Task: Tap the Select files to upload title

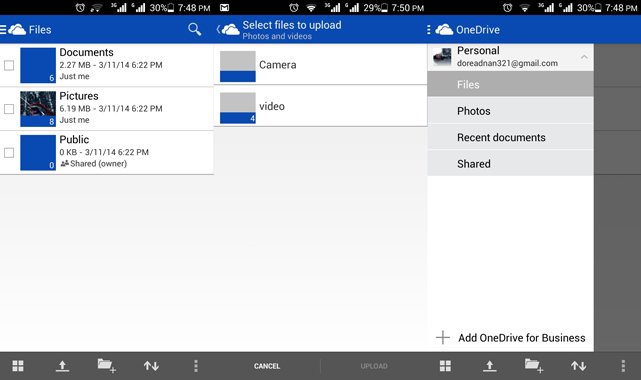Action: pos(292,25)
